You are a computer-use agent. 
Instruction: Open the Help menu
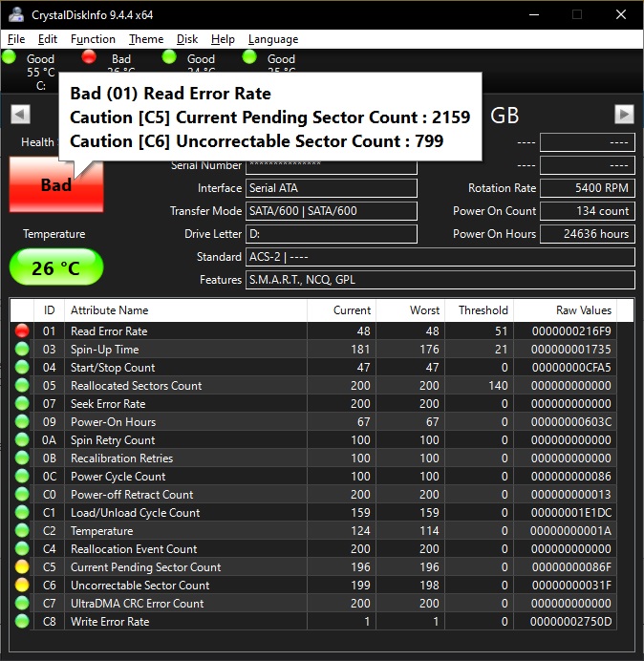(x=223, y=39)
